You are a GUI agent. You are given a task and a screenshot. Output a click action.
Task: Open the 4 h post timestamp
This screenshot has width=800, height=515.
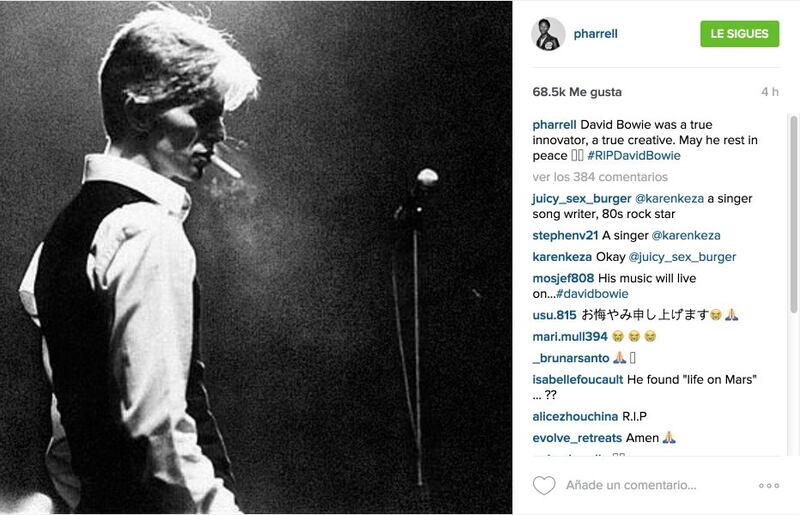click(770, 92)
